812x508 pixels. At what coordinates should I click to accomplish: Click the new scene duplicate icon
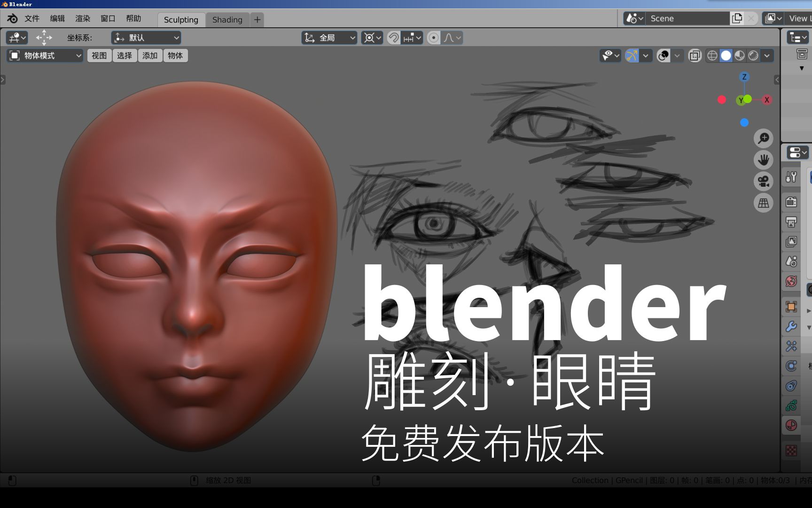[737, 18]
